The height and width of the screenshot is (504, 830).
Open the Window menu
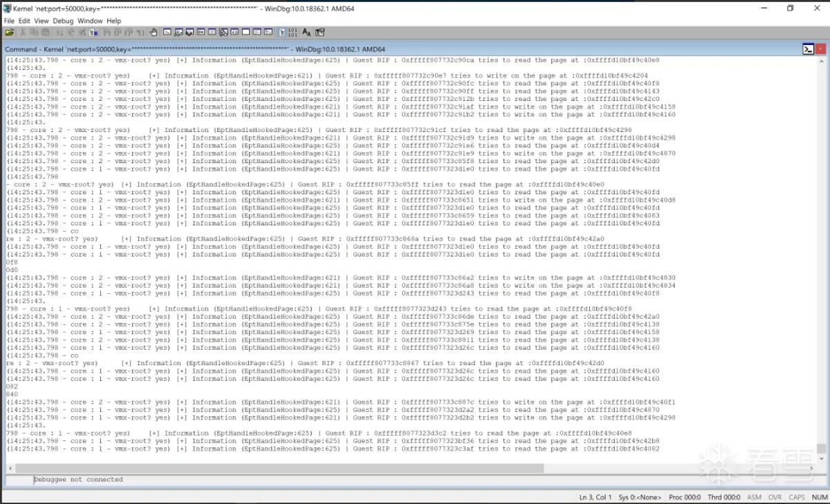(x=90, y=21)
